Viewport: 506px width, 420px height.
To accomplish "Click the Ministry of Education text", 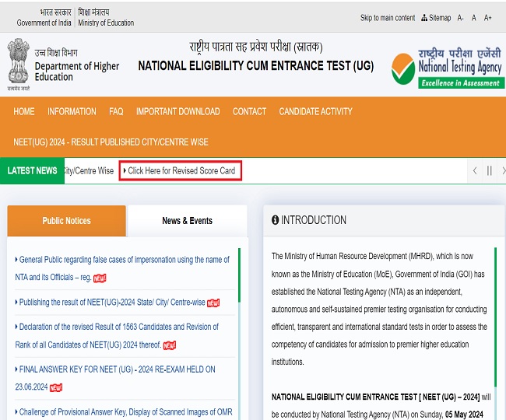I will click(106, 23).
